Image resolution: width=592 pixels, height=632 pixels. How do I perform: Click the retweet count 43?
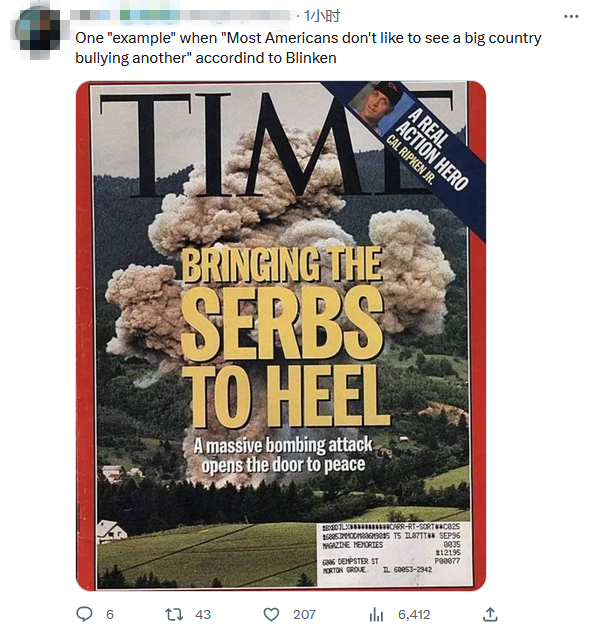pos(203,615)
